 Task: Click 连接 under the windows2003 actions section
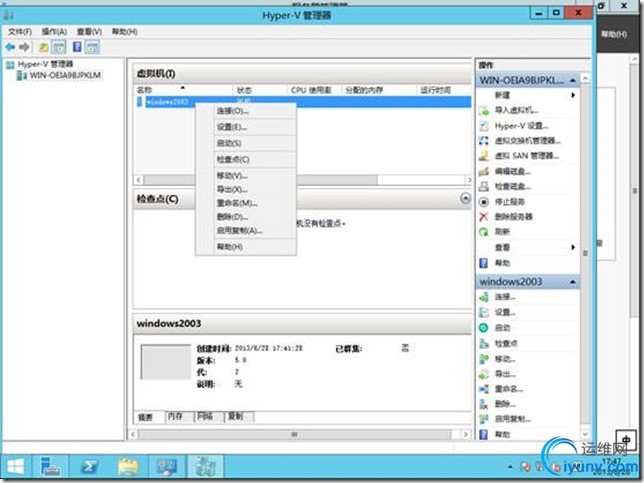[505, 297]
